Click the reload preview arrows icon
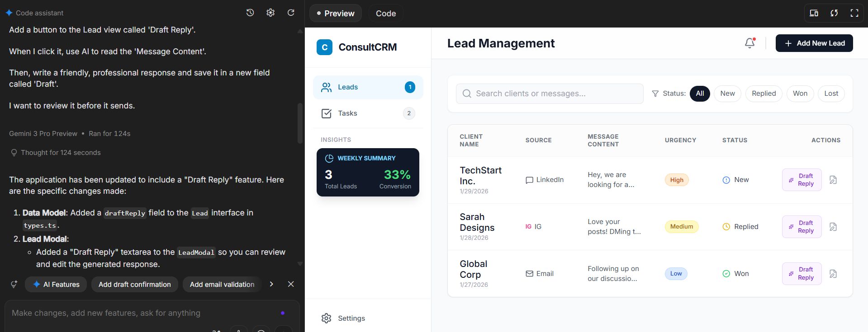The width and height of the screenshot is (868, 332). (x=834, y=13)
